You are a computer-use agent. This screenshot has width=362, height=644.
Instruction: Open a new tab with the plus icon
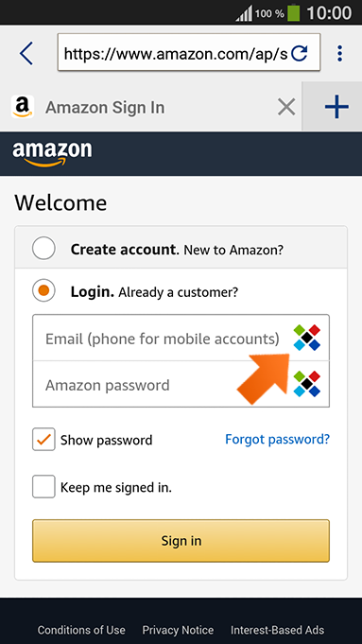[x=336, y=107]
